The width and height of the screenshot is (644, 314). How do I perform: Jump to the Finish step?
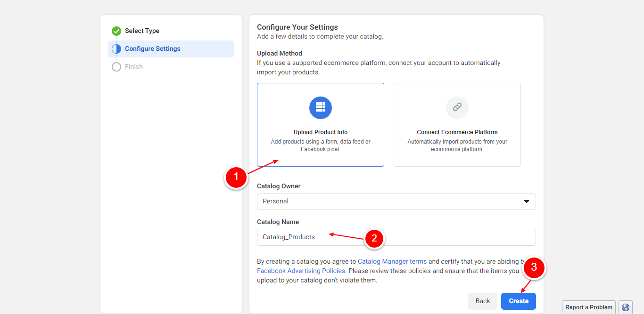pos(134,67)
